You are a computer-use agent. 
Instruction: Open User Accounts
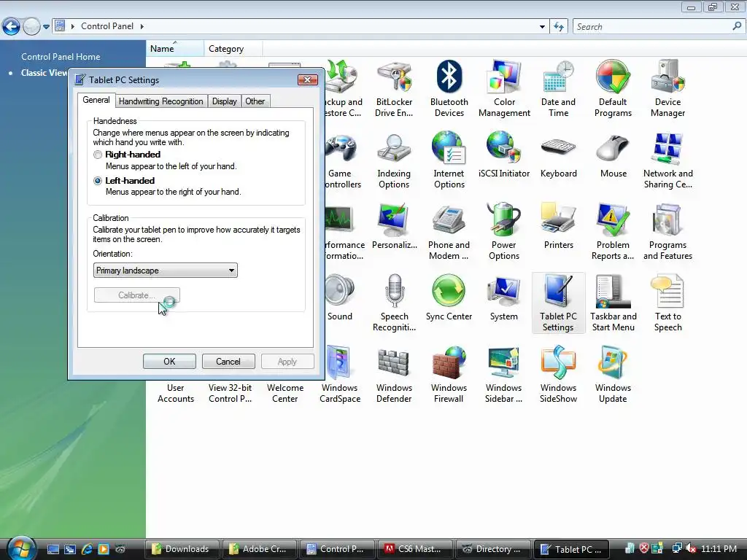(x=176, y=393)
